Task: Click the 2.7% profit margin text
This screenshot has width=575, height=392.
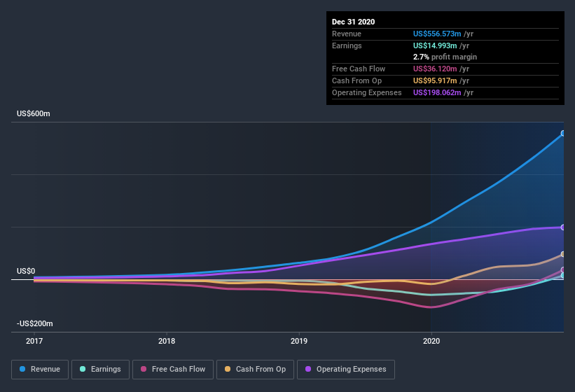Action: pos(445,57)
